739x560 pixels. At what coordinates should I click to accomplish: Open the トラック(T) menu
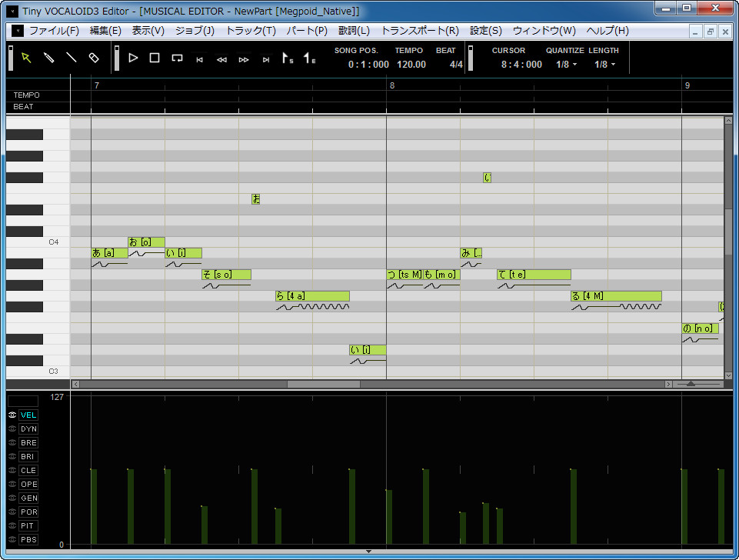tap(251, 31)
